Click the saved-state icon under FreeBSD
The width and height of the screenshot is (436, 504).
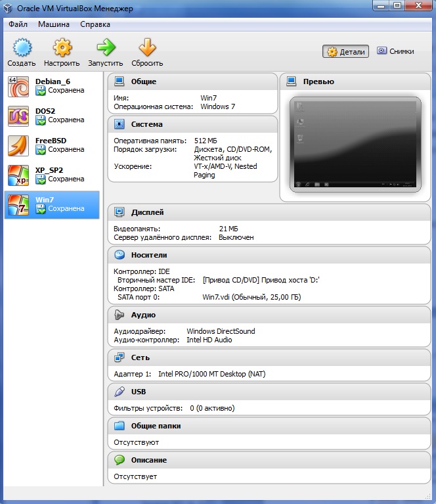click(41, 150)
